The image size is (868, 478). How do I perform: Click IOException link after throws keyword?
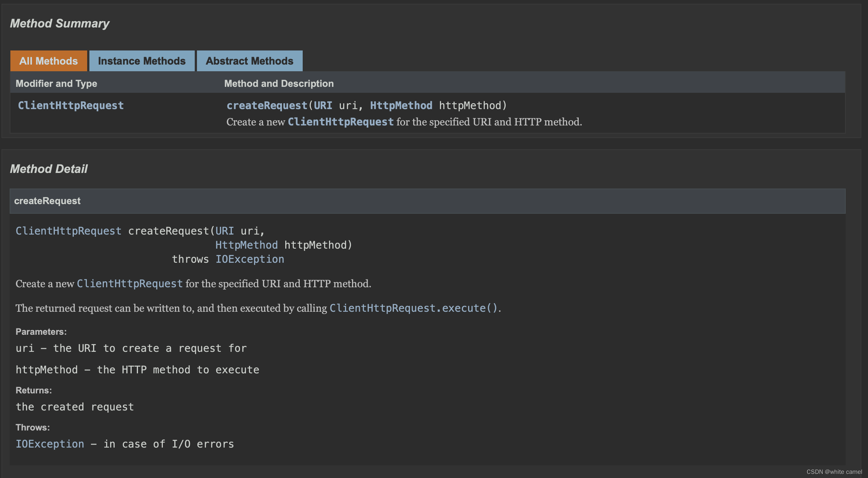250,259
